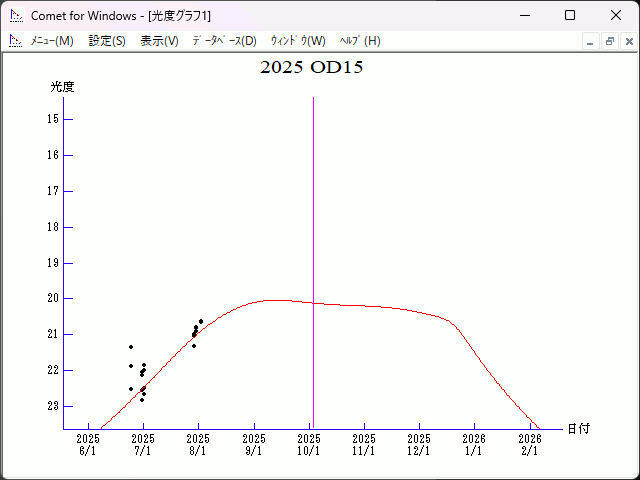This screenshot has height=480, width=640.
Task: Open the メニュー(M) menu
Action: coord(52,41)
